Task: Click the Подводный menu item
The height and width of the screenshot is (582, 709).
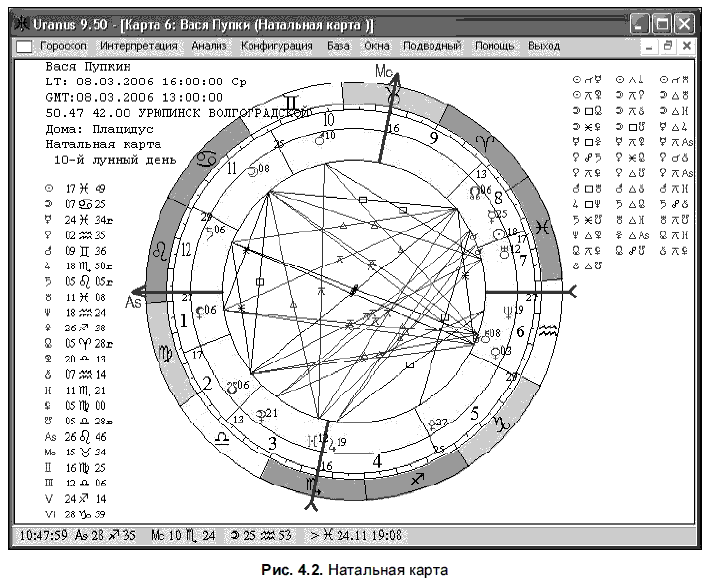Action: coord(432,46)
